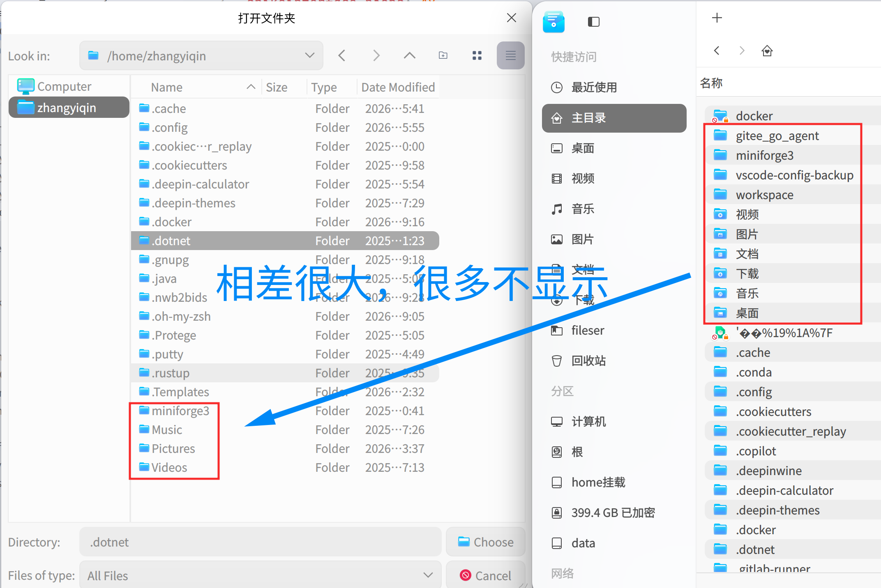881x588 pixels.
Task: Click the back arrow in file dialog
Action: (x=342, y=55)
